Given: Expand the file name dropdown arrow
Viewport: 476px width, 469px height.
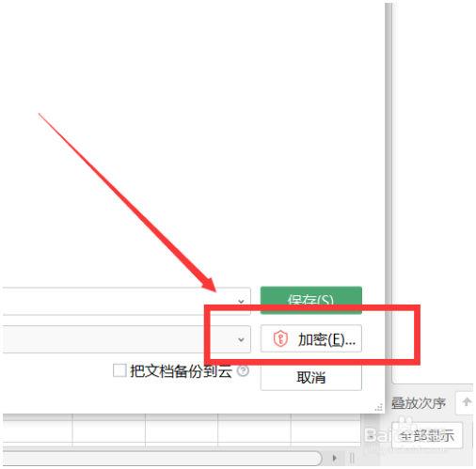Looking at the screenshot, I should tap(241, 301).
